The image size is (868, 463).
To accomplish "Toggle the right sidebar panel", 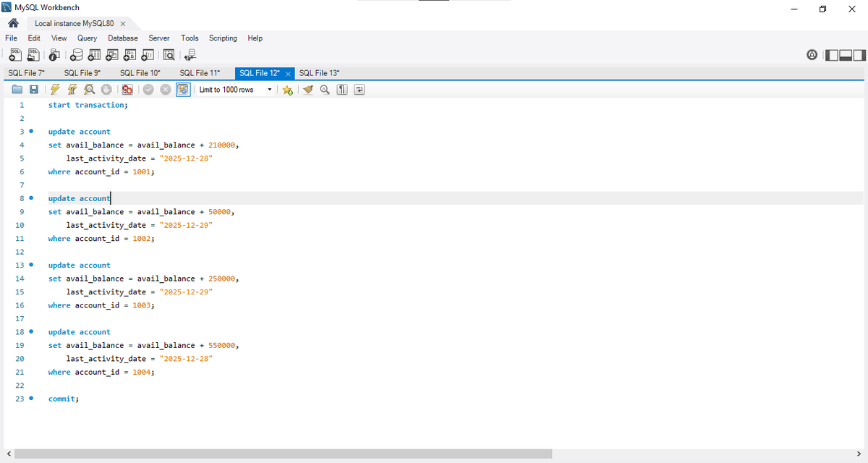I will (859, 54).
